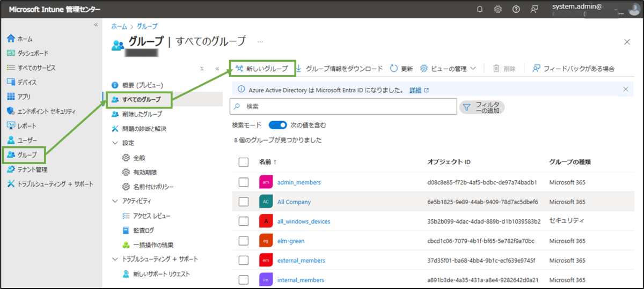Toggle the 検索モード switch
This screenshot has height=289, width=644.
(x=278, y=125)
